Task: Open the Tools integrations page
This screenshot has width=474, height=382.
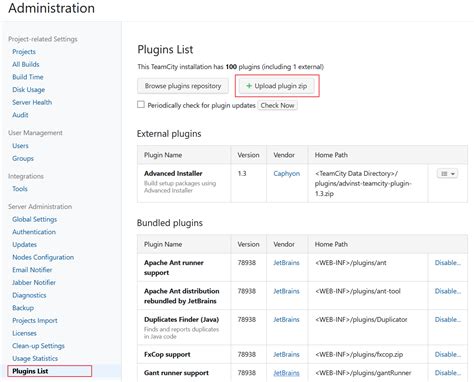Action: click(x=20, y=189)
